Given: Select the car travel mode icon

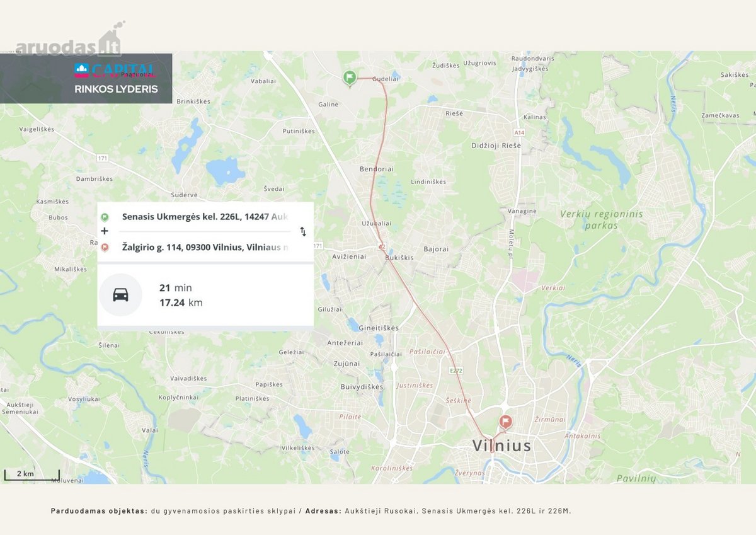Looking at the screenshot, I should pyautogui.click(x=121, y=295).
